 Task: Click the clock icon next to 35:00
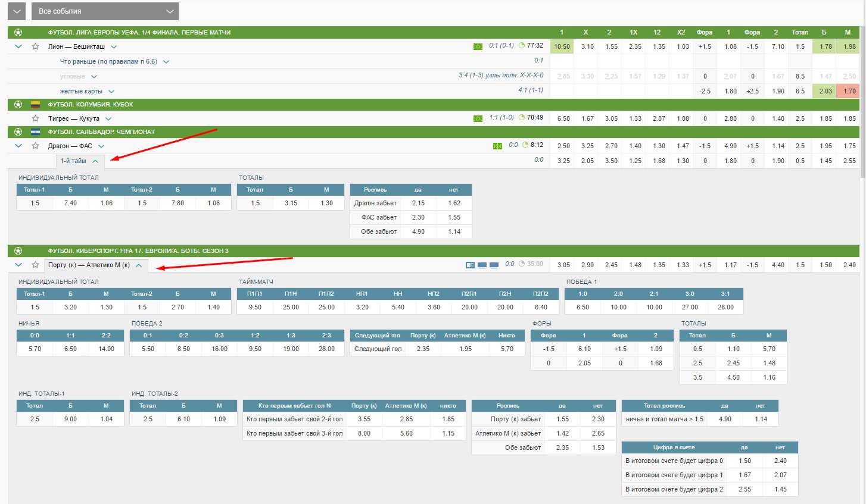(x=522, y=264)
